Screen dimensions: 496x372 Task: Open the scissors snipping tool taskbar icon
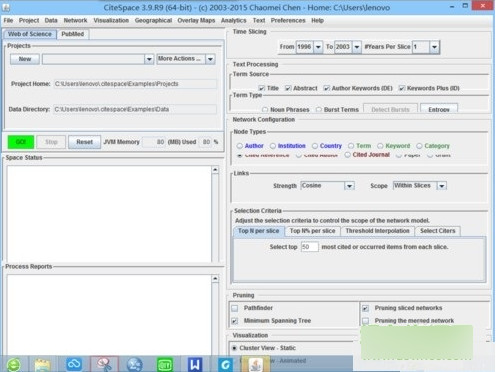(x=104, y=364)
